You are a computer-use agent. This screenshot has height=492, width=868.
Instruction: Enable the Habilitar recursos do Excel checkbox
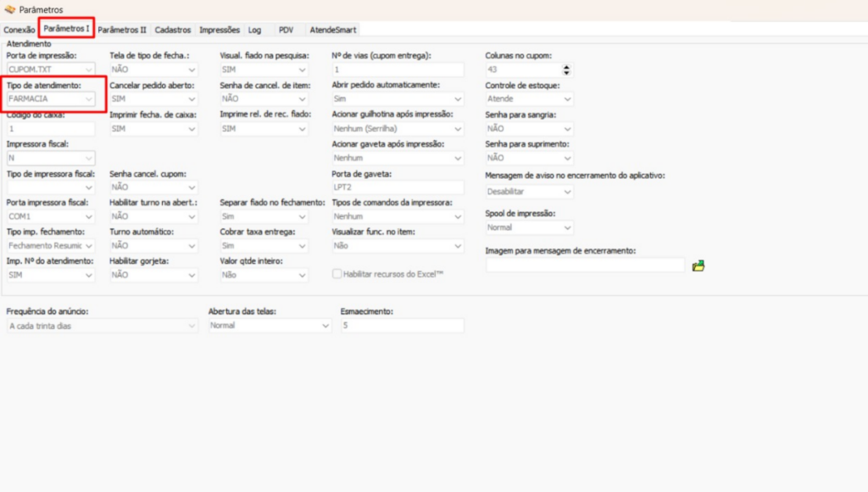click(x=337, y=275)
